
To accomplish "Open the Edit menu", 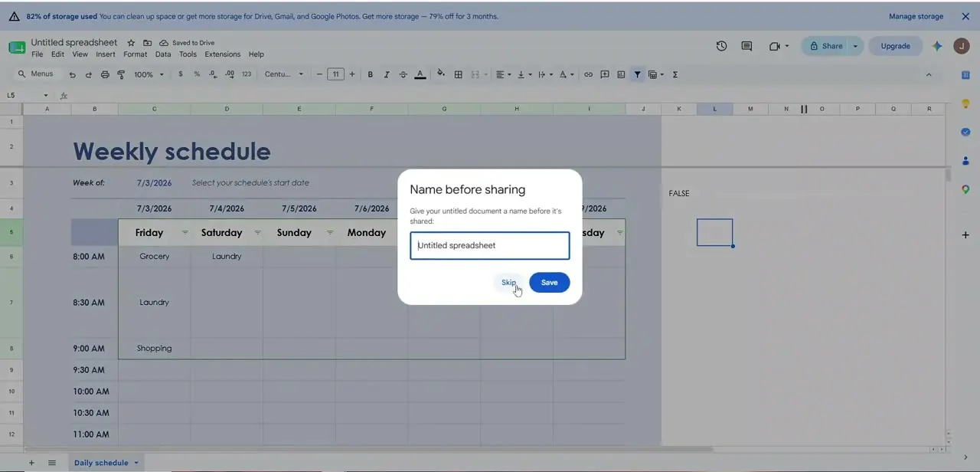I will [57, 54].
